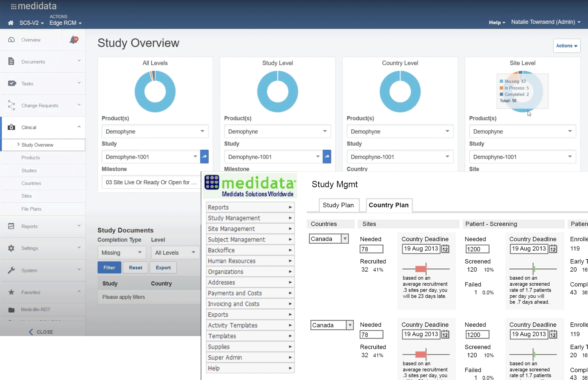Viewport: 588px width, 380px height.
Task: Open Completion Type Missing dropdown
Action: click(122, 252)
